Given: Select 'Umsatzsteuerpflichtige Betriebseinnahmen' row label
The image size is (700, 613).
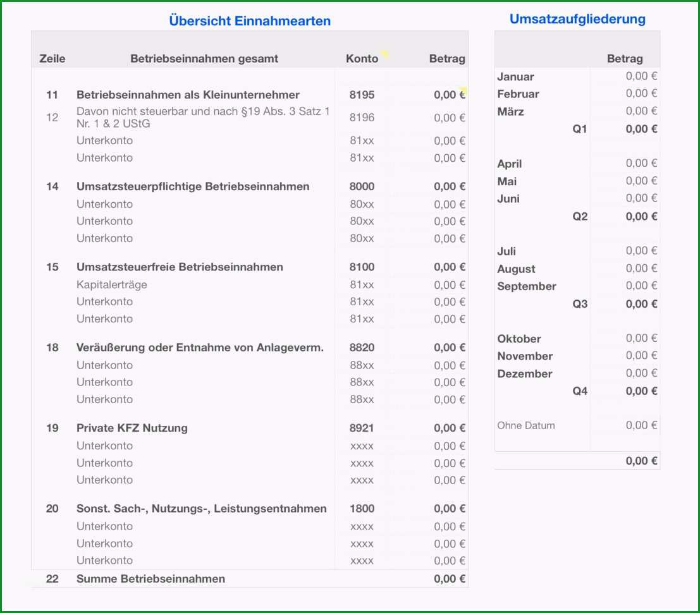Looking at the screenshot, I should 193,186.
